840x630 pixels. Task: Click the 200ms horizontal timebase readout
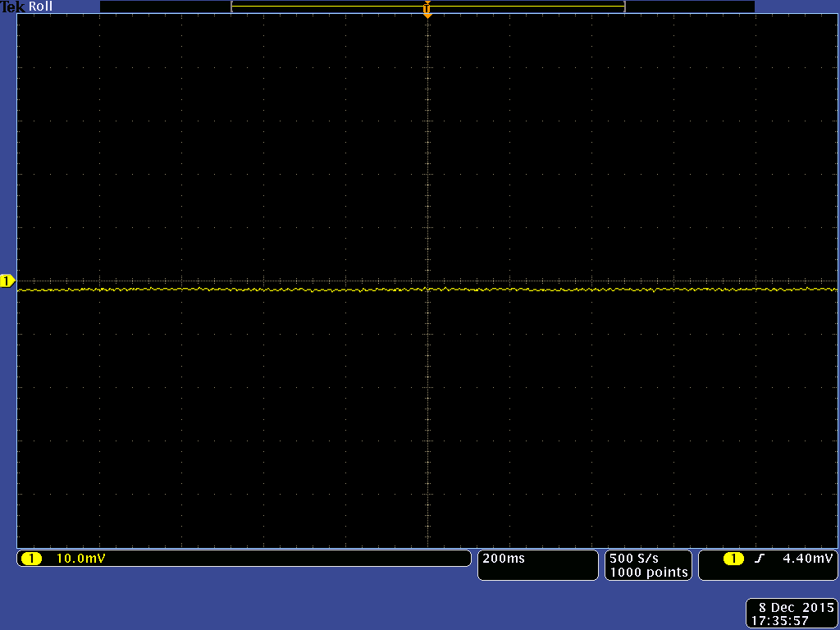point(504,559)
